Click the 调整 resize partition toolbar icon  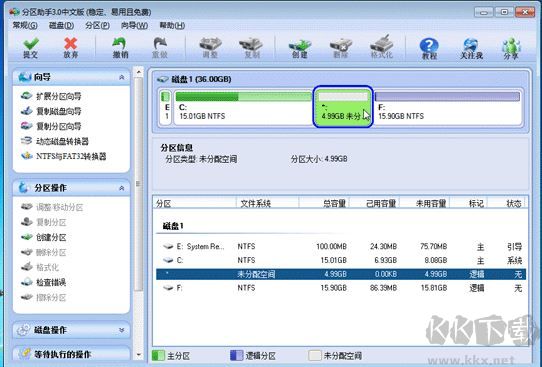coord(210,48)
